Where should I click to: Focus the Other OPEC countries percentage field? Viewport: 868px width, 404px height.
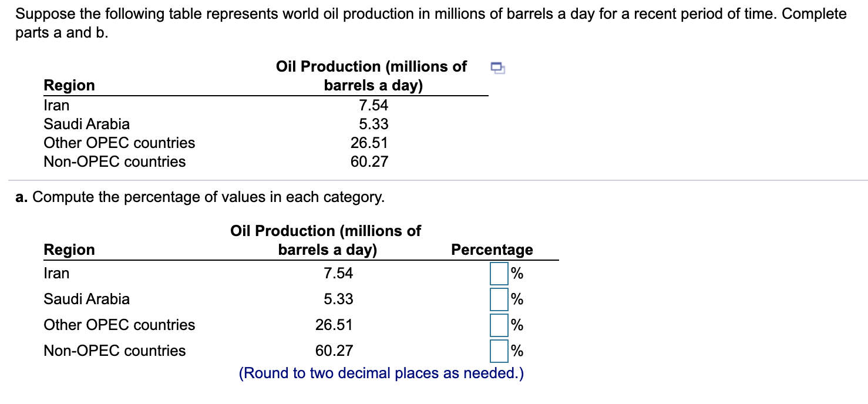499,325
